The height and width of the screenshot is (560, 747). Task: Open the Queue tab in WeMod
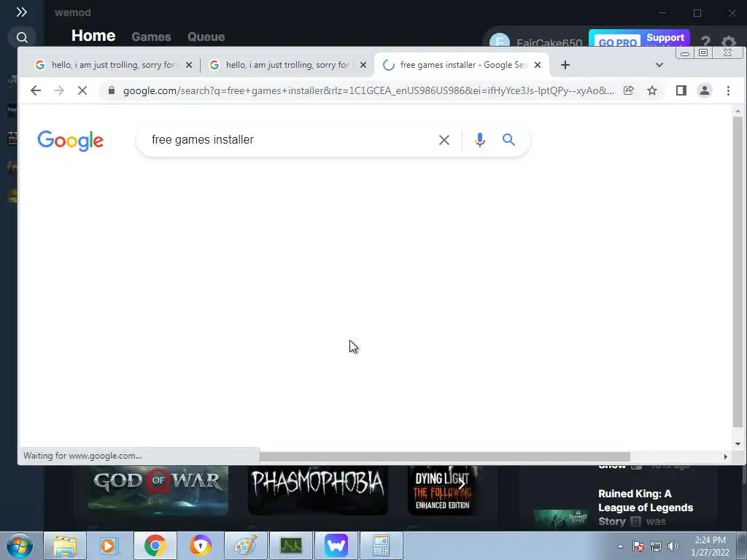(x=206, y=36)
